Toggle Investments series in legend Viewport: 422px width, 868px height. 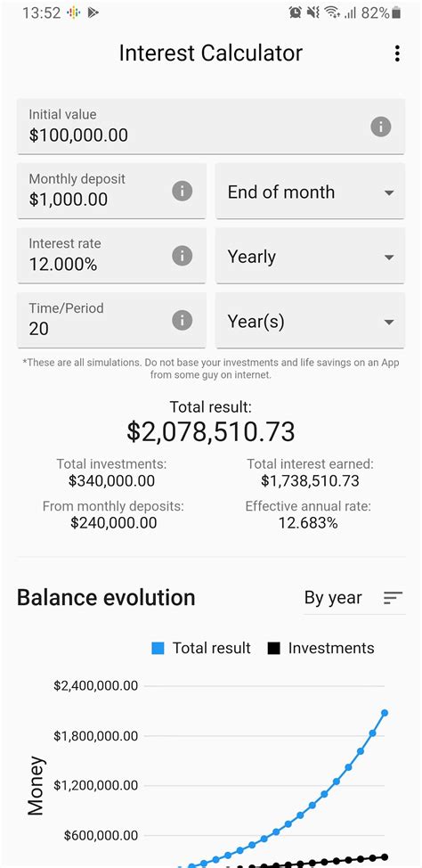[x=321, y=648]
